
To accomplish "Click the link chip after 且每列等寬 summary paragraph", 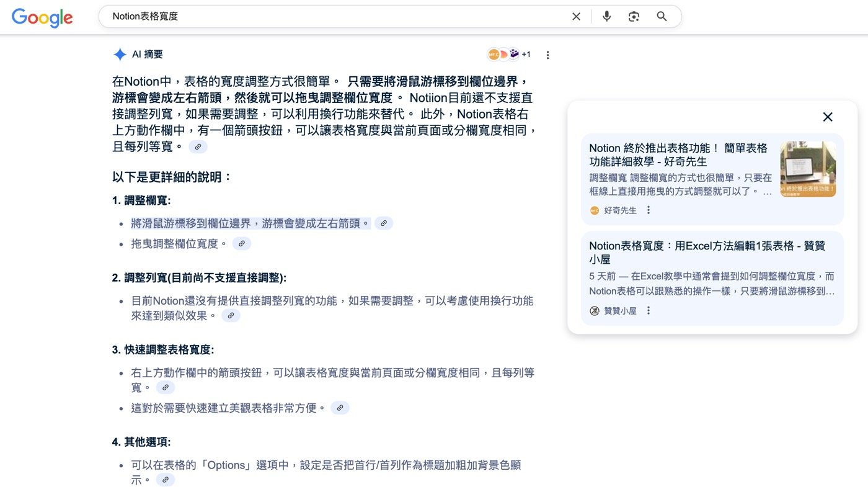I will [x=198, y=147].
